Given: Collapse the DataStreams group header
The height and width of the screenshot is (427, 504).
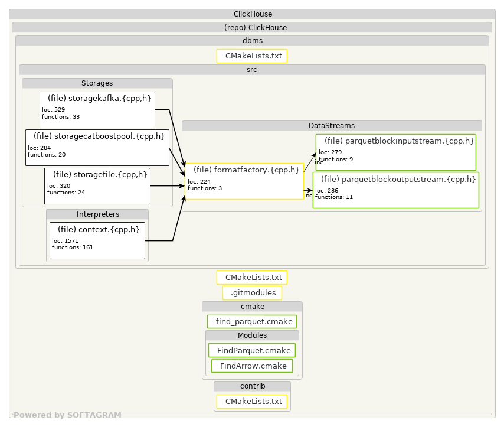Looking at the screenshot, I should pos(332,126).
